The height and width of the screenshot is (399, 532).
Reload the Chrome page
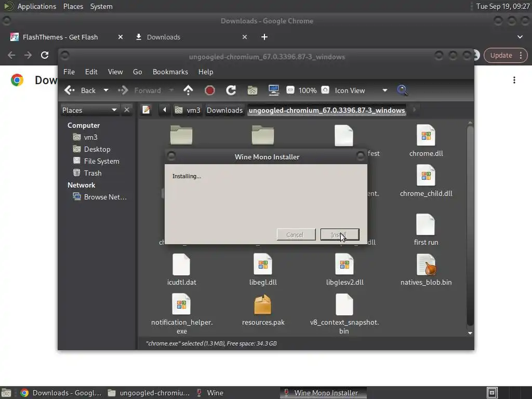[45, 55]
